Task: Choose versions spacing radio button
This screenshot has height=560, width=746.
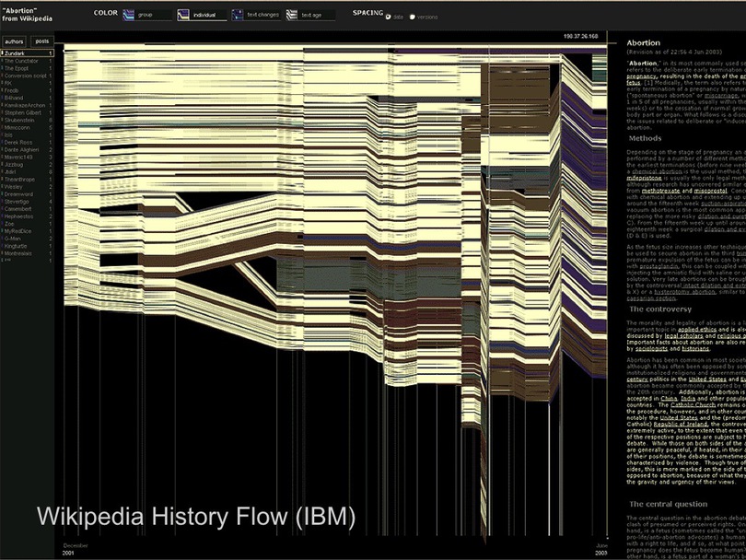Action: (413, 17)
